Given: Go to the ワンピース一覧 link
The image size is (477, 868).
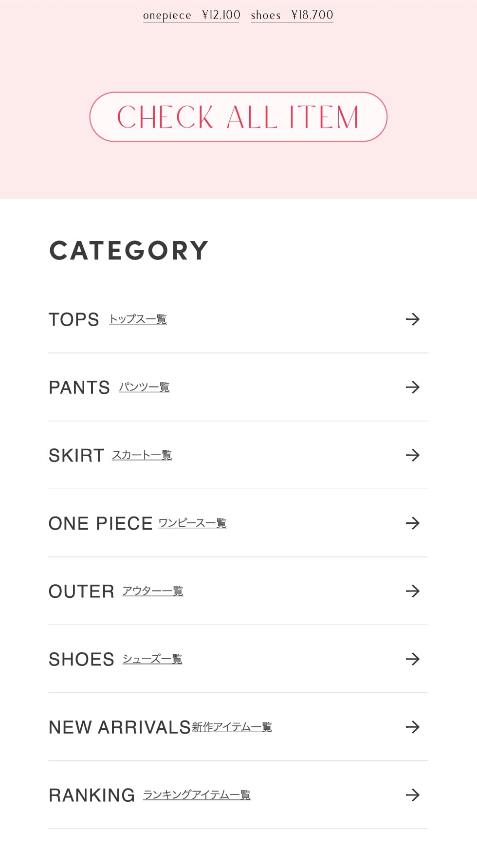Looking at the screenshot, I should click(x=192, y=523).
